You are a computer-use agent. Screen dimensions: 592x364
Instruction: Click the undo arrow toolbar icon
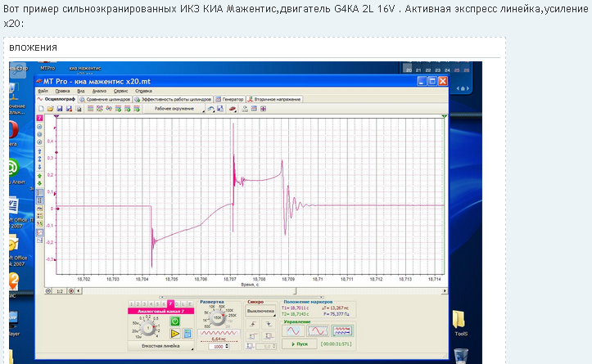[x=211, y=109]
